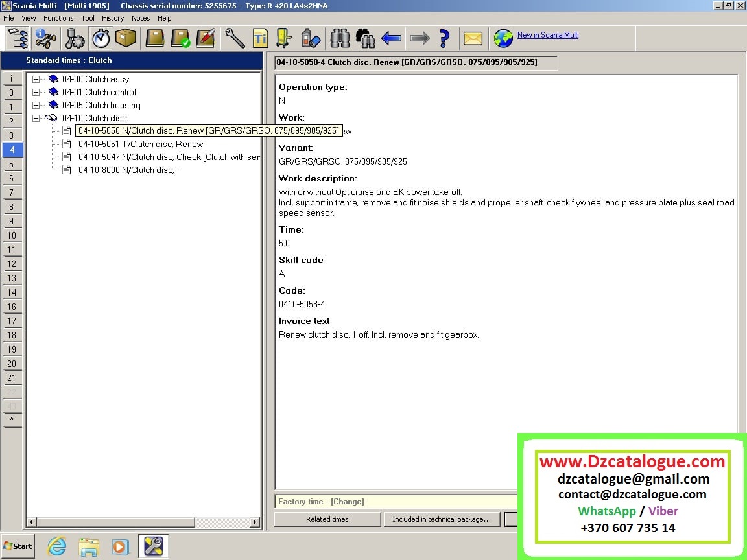
Task: Open the Notes menu
Action: pos(141,18)
